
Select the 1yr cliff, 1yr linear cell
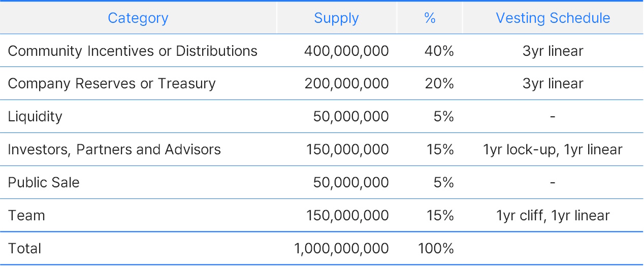point(553,216)
